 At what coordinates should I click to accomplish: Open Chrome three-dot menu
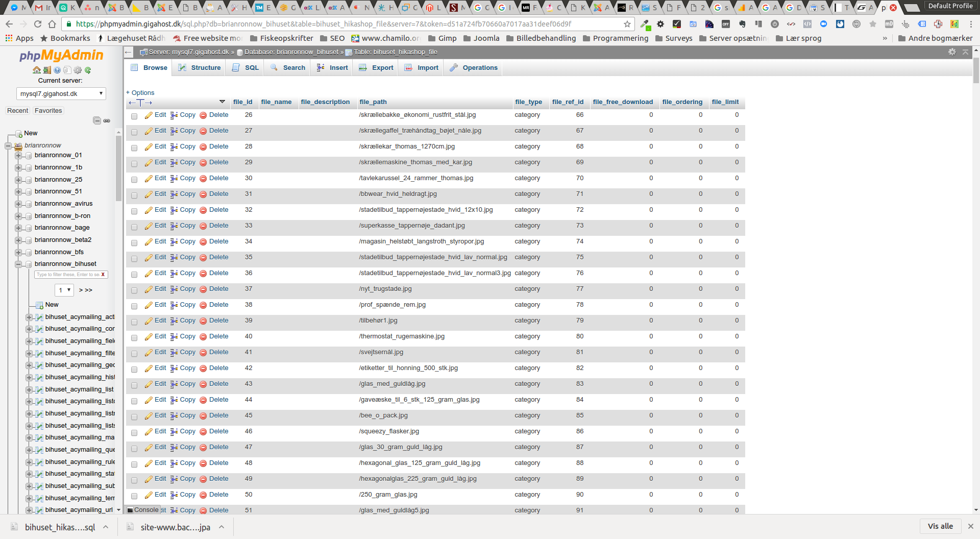click(971, 24)
